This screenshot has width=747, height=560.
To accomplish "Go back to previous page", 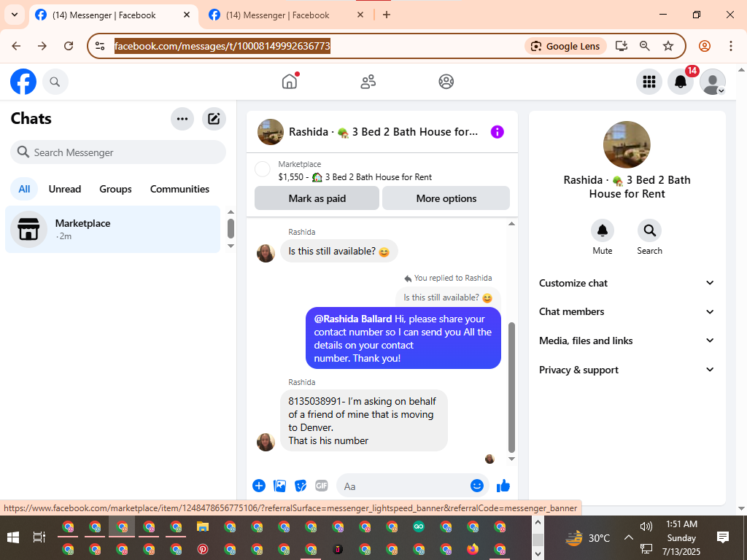I will [16, 46].
